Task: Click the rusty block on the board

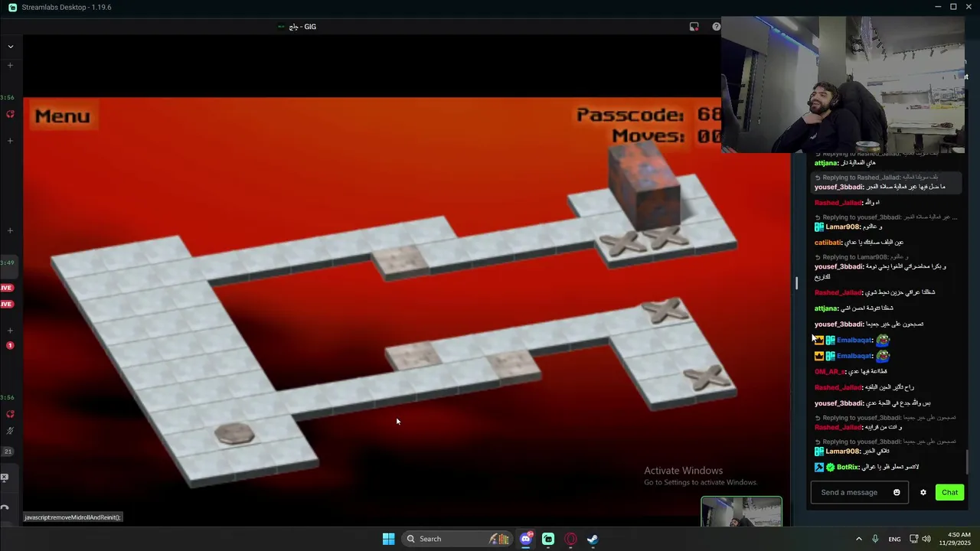Action: coord(644,186)
